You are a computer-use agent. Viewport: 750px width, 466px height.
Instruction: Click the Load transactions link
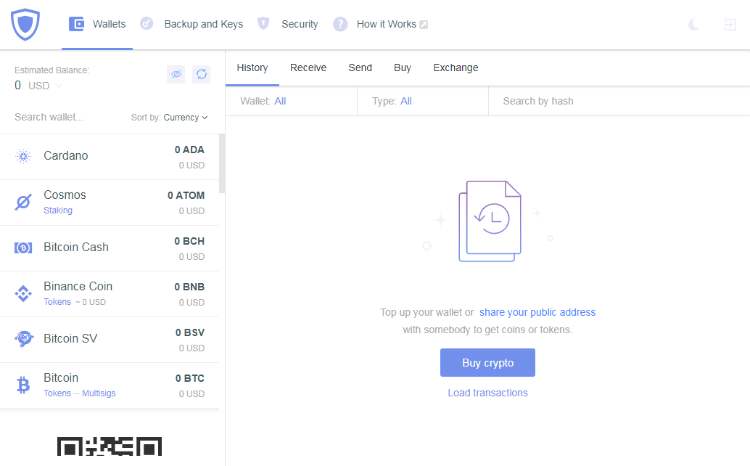(x=487, y=393)
